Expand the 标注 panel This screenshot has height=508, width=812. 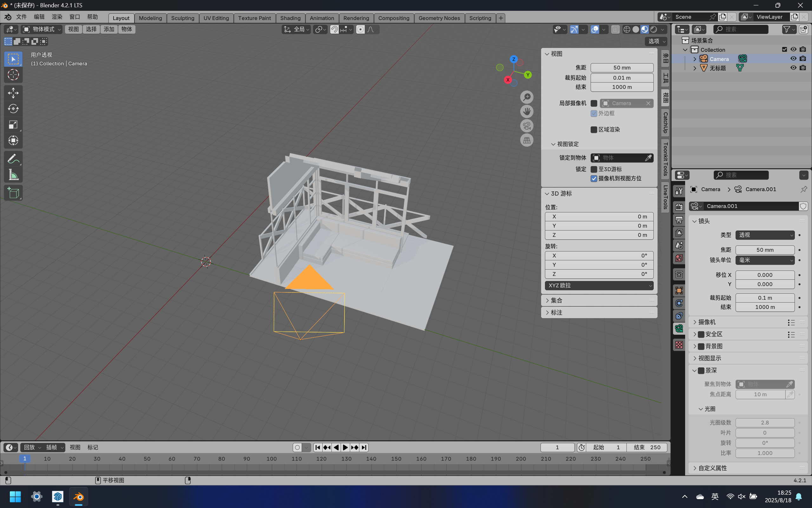point(599,312)
